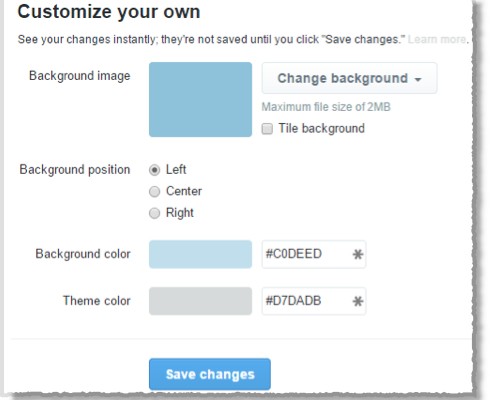Select the Center background position radio

coord(154,192)
